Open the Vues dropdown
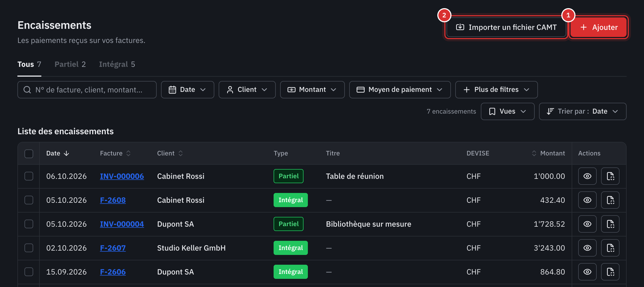 click(x=507, y=111)
